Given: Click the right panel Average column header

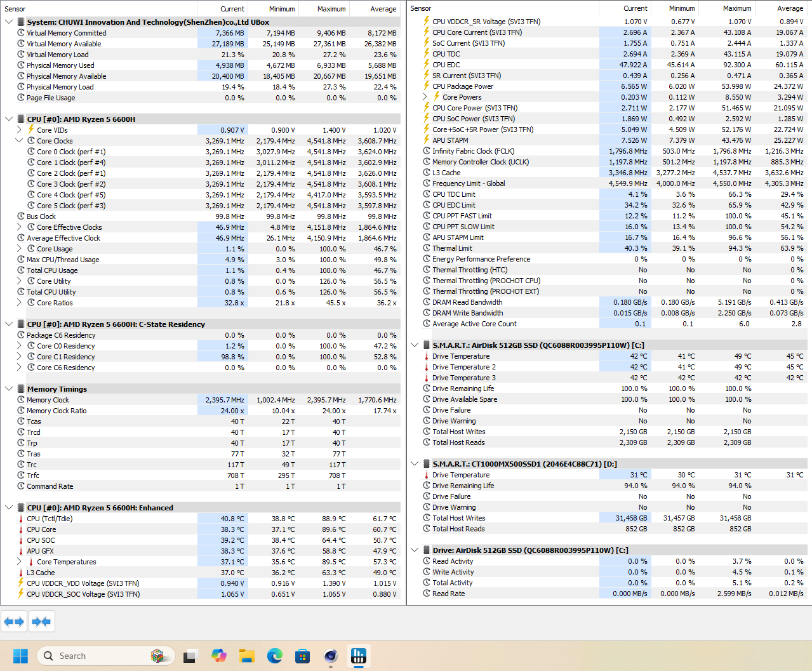Looking at the screenshot, I should pos(781,8).
